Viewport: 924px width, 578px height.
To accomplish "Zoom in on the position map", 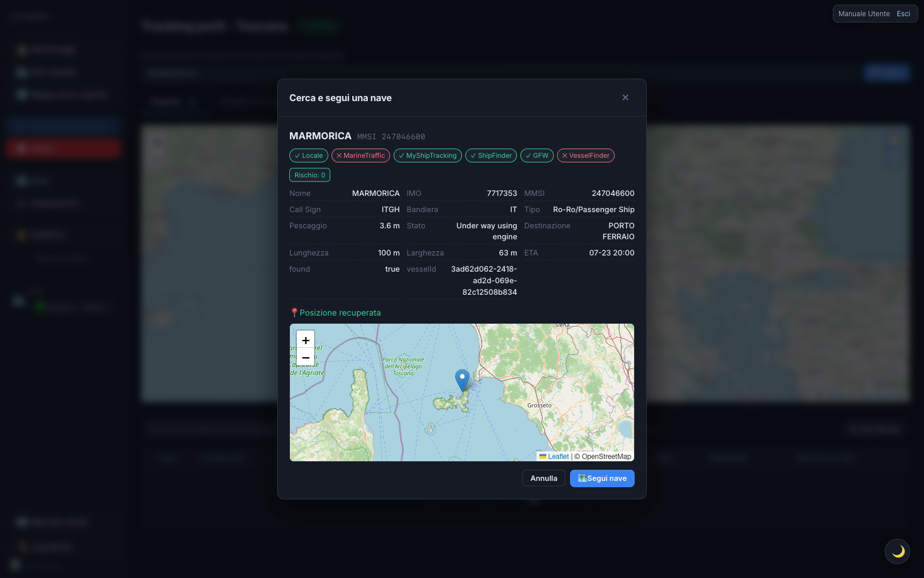I will (305, 340).
